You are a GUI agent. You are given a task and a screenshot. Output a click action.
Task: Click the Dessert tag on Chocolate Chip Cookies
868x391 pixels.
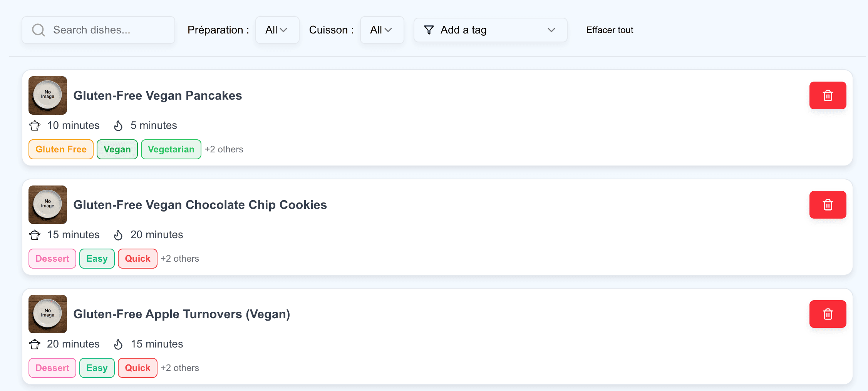click(52, 259)
